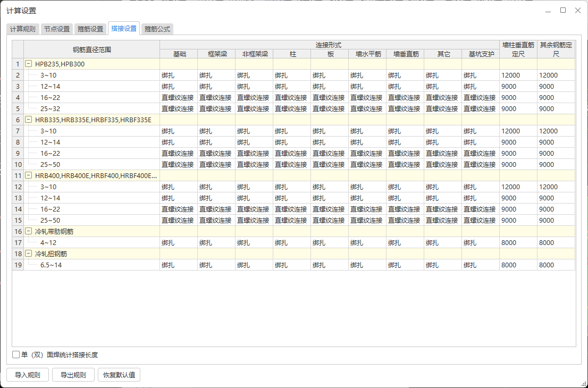This screenshot has height=388, width=588.
Task: Restore defaults with 恢复默认值 button
Action: coord(119,375)
